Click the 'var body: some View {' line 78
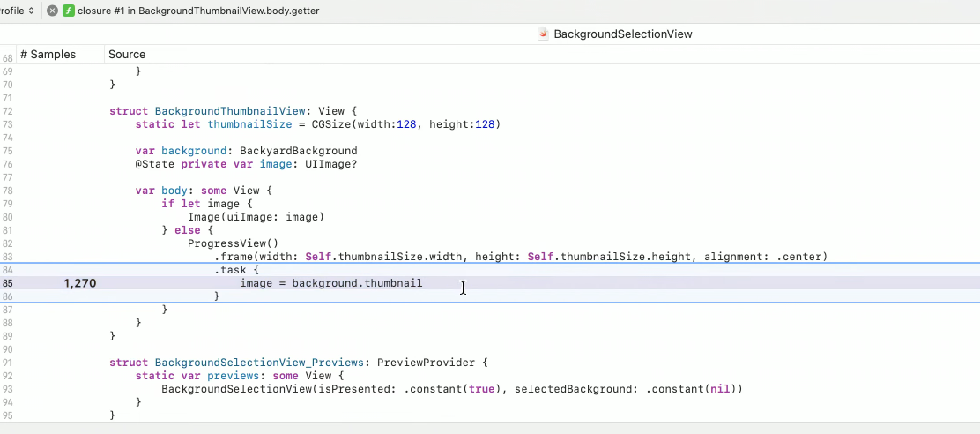This screenshot has width=980, height=434. [x=204, y=191]
